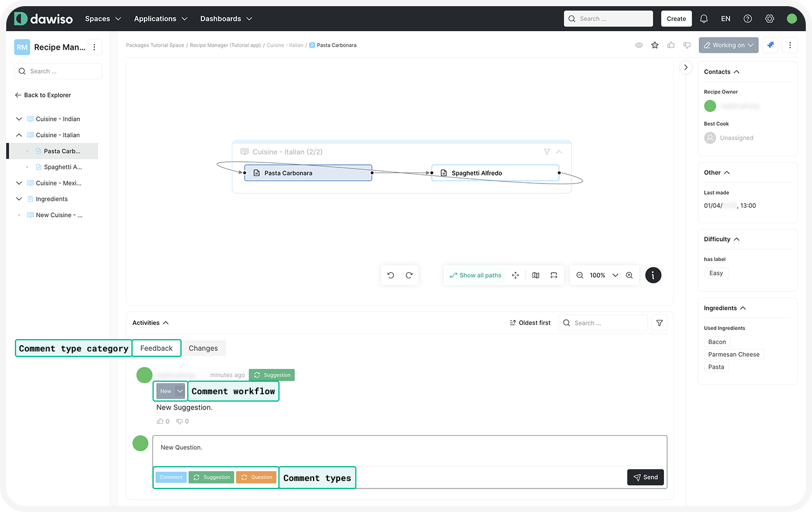Open the diagram info button
The height and width of the screenshot is (512, 812).
pos(653,275)
